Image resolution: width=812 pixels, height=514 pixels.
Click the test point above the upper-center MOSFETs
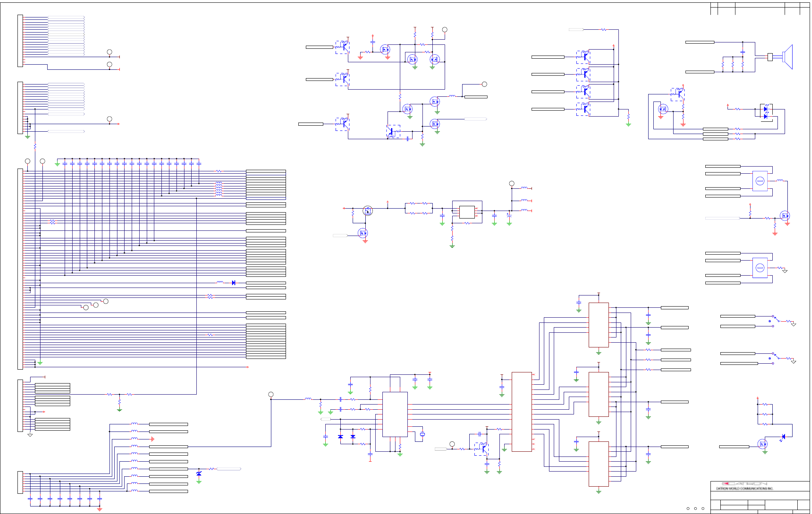(x=445, y=30)
